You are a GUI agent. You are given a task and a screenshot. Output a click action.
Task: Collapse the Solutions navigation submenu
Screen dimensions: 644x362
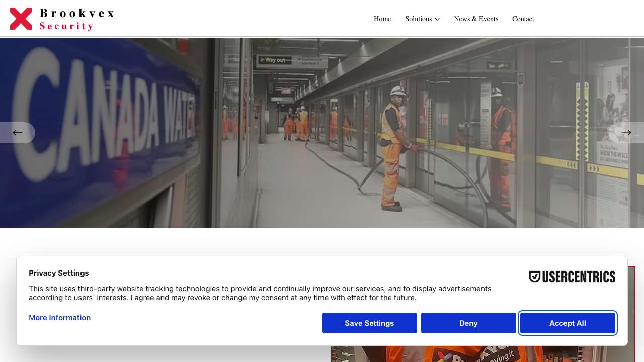(x=423, y=19)
